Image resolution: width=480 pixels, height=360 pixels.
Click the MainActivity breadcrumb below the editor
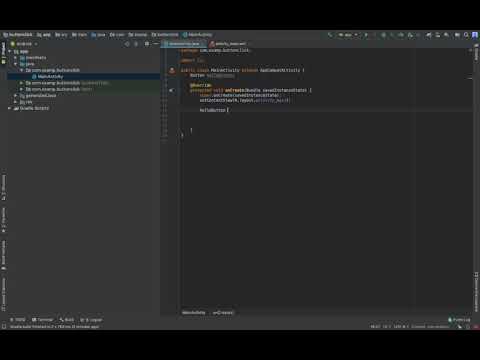pos(194,313)
